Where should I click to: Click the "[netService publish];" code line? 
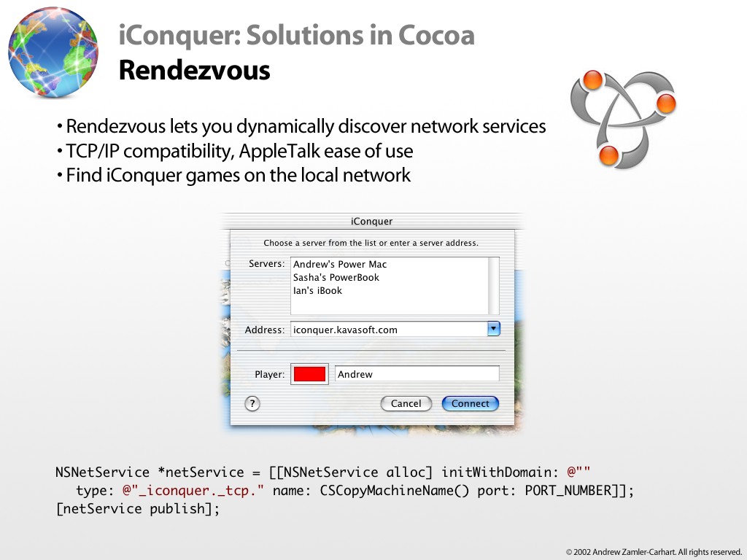click(138, 508)
